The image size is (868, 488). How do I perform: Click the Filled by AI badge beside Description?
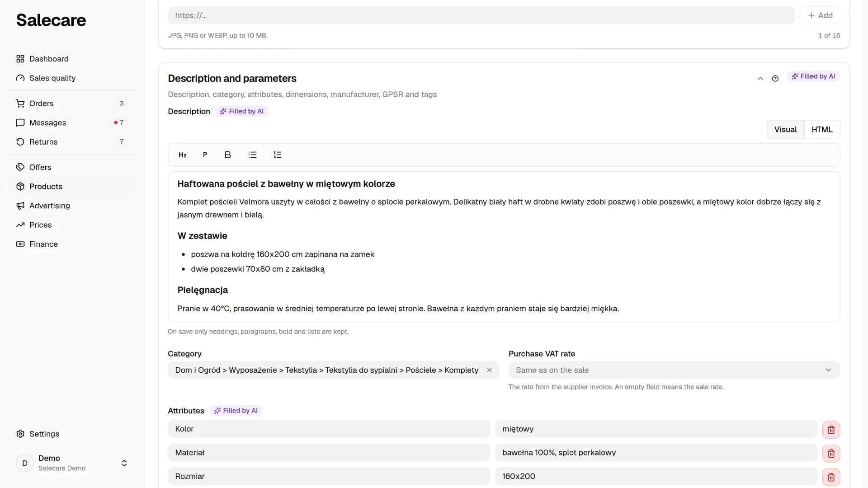click(x=241, y=112)
